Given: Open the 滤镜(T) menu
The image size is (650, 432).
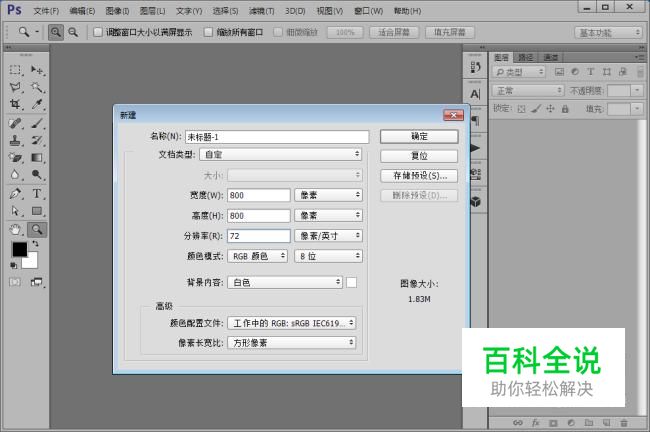Looking at the screenshot, I should pyautogui.click(x=262, y=11).
